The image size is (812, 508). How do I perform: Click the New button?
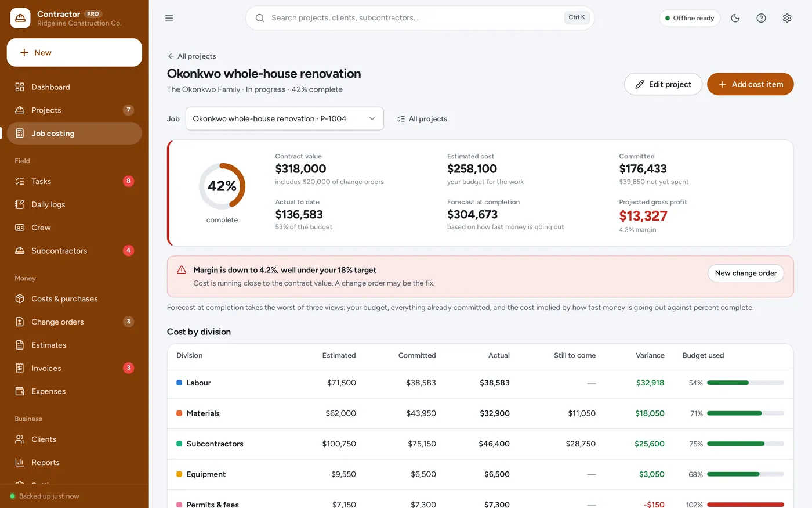(74, 53)
